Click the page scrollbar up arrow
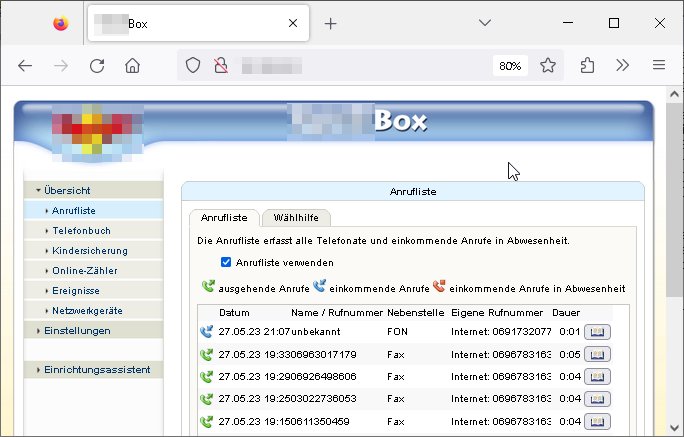The height and width of the screenshot is (437, 684). pos(674,94)
